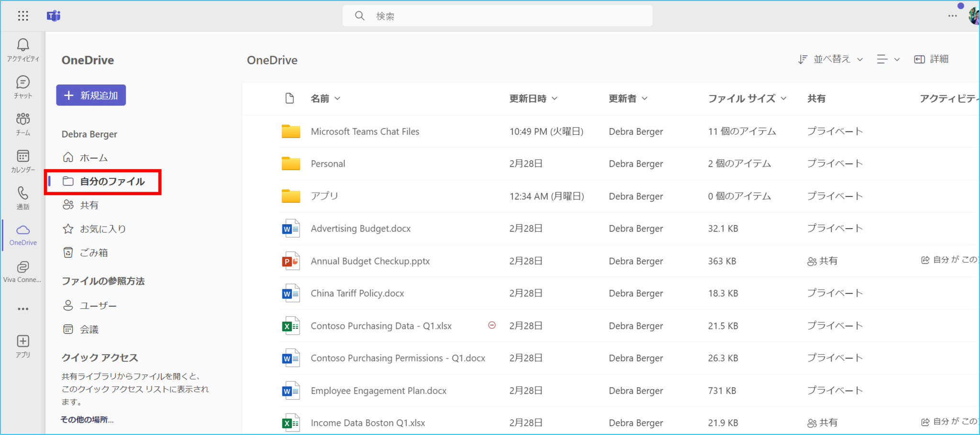The width and height of the screenshot is (980, 435).
Task: Toggle 共有 view in left sidebar
Action: (90, 205)
